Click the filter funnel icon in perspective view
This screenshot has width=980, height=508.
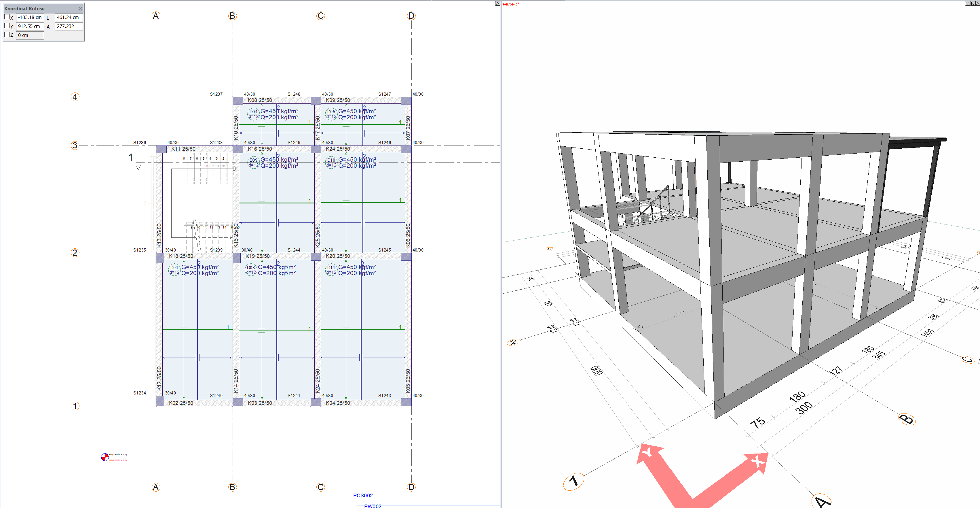pyautogui.click(x=967, y=3)
